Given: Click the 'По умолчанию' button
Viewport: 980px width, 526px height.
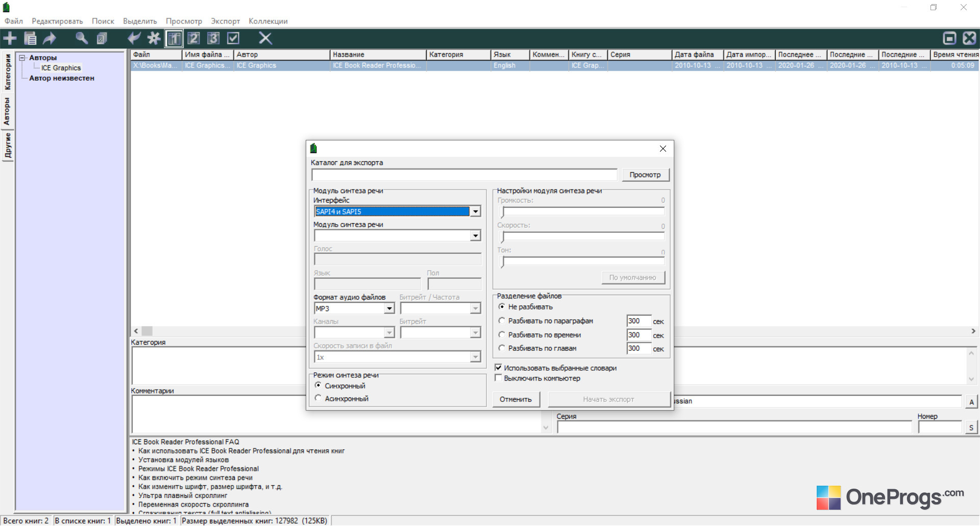Looking at the screenshot, I should (633, 277).
